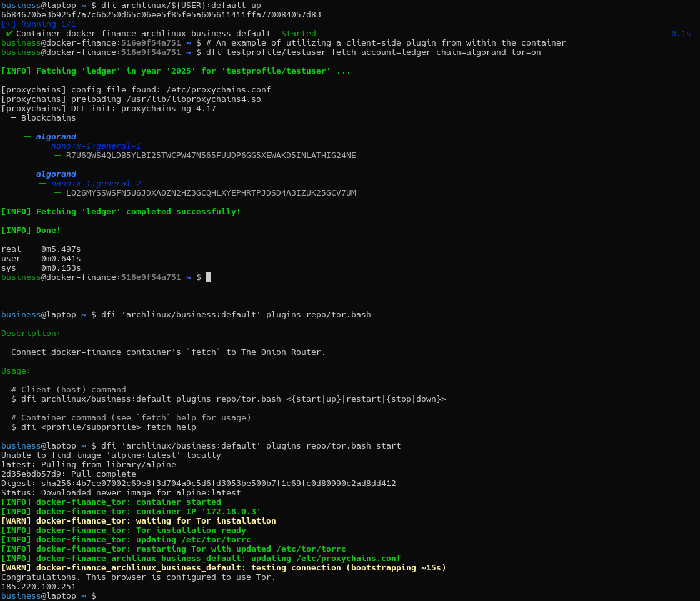Select the algorand node above nano:x-1:general-2
The height and width of the screenshot is (601, 700).
click(x=56, y=174)
